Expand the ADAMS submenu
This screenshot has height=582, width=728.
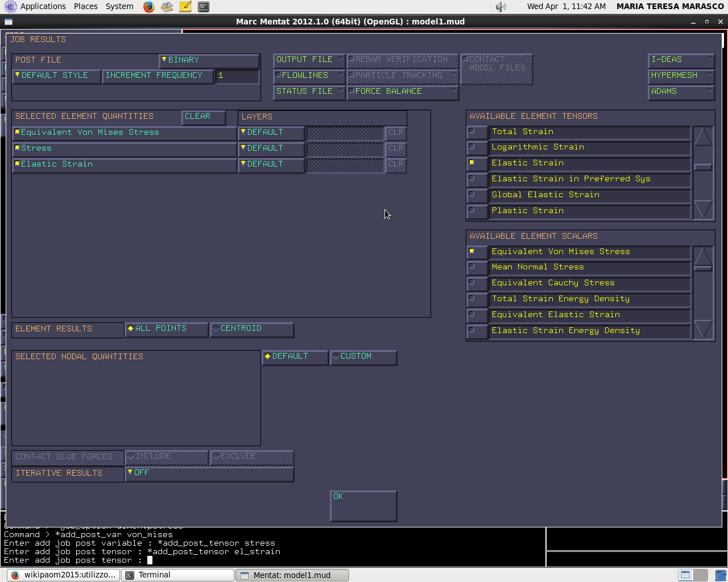(681, 92)
